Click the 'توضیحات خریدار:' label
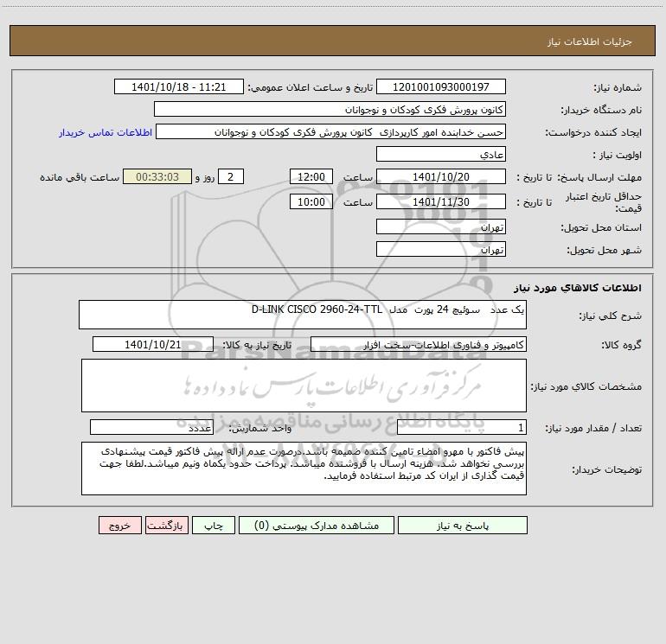This screenshot has width=666, height=644. coord(607,469)
